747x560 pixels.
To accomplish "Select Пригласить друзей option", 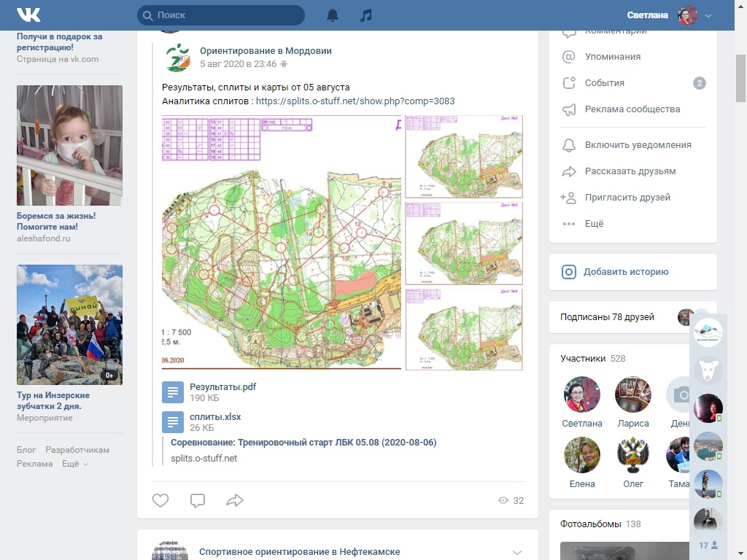I will [x=627, y=198].
